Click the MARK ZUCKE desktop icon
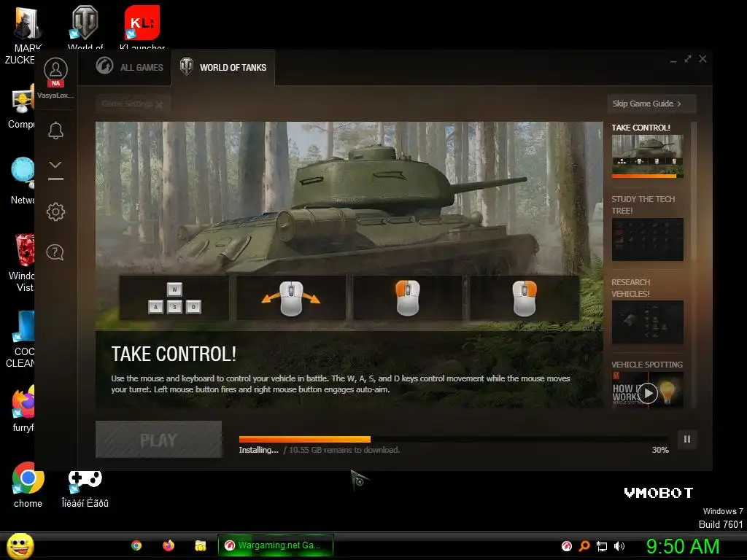Screen dimensions: 747x560 [x=23, y=36]
